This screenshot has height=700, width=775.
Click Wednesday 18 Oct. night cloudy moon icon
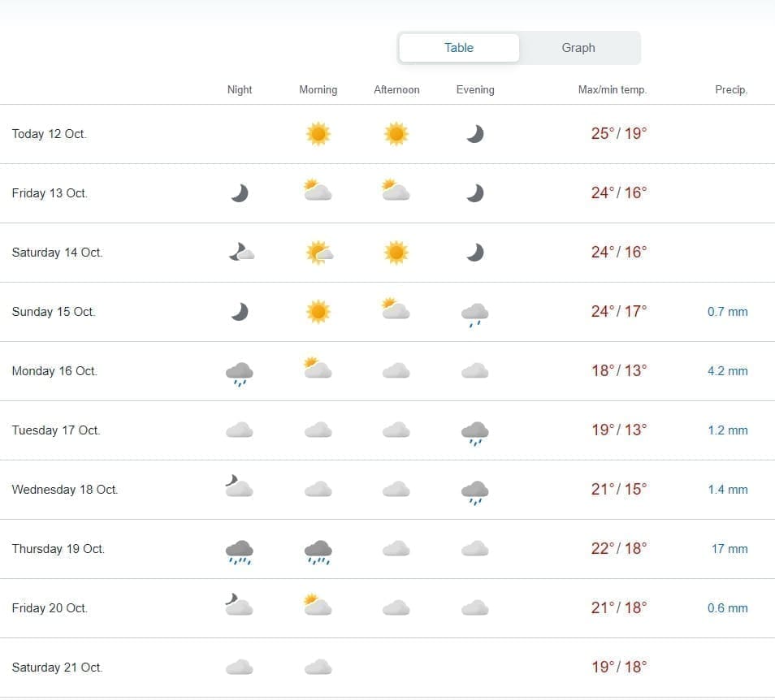click(239, 487)
